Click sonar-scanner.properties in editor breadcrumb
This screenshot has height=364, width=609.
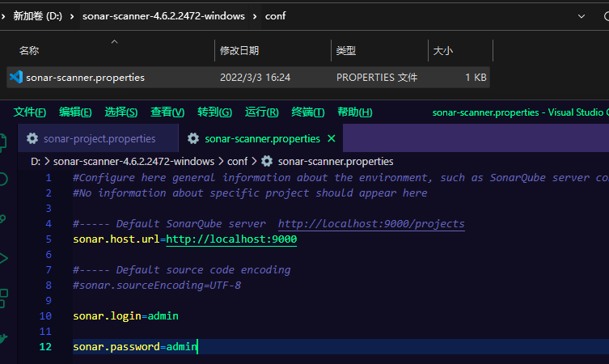tap(336, 161)
